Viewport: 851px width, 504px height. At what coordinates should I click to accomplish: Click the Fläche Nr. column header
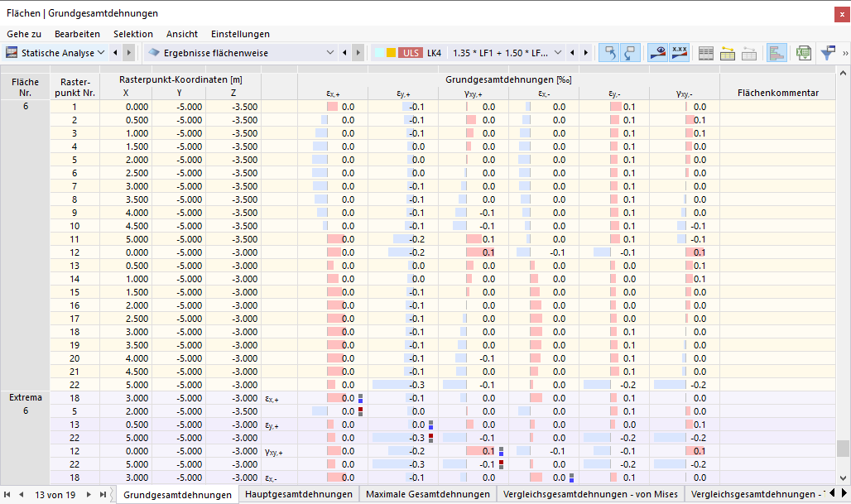point(25,87)
